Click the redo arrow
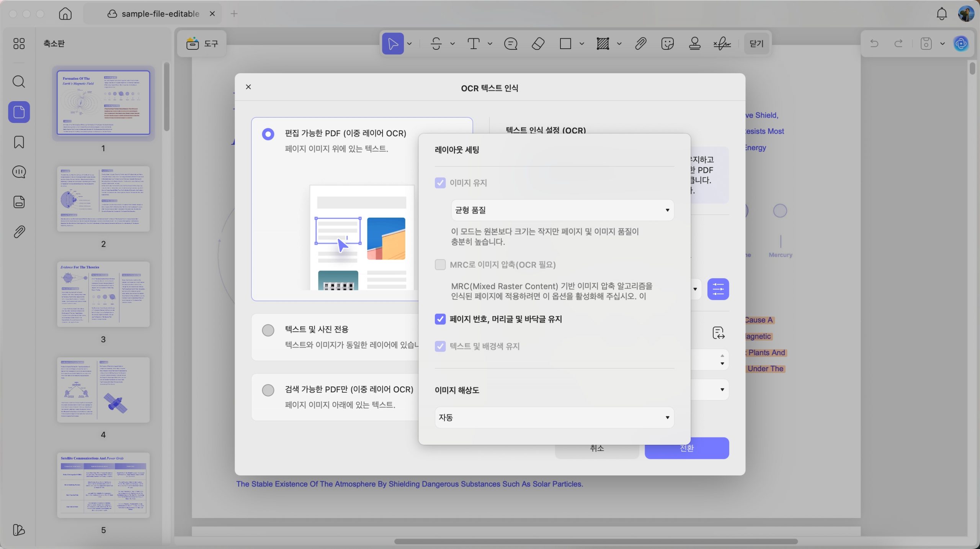980x549 pixels. click(x=898, y=43)
